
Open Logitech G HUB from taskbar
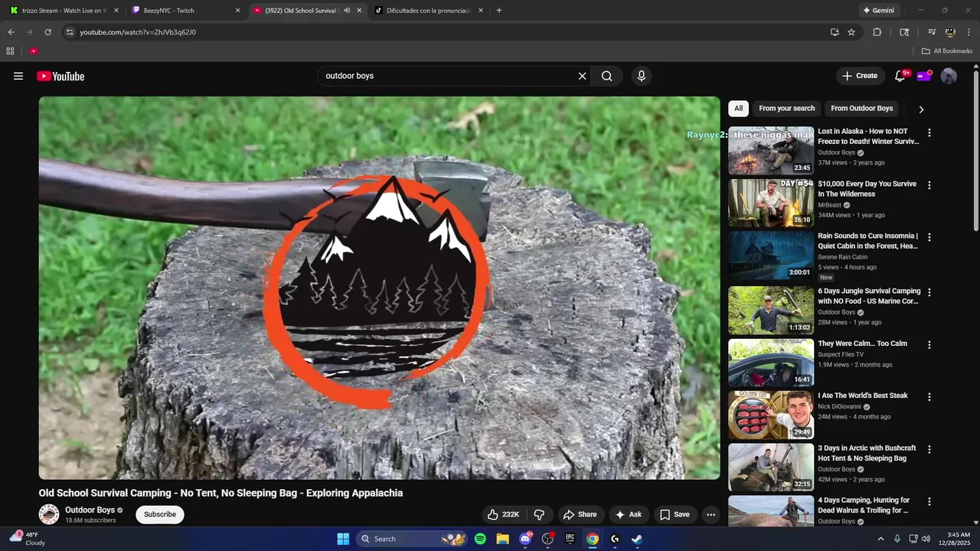[615, 539]
